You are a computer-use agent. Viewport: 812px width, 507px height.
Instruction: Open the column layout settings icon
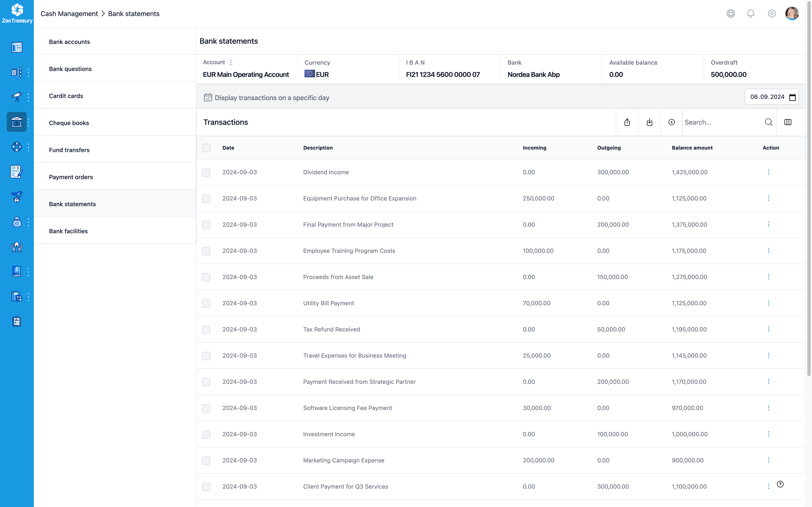click(787, 122)
